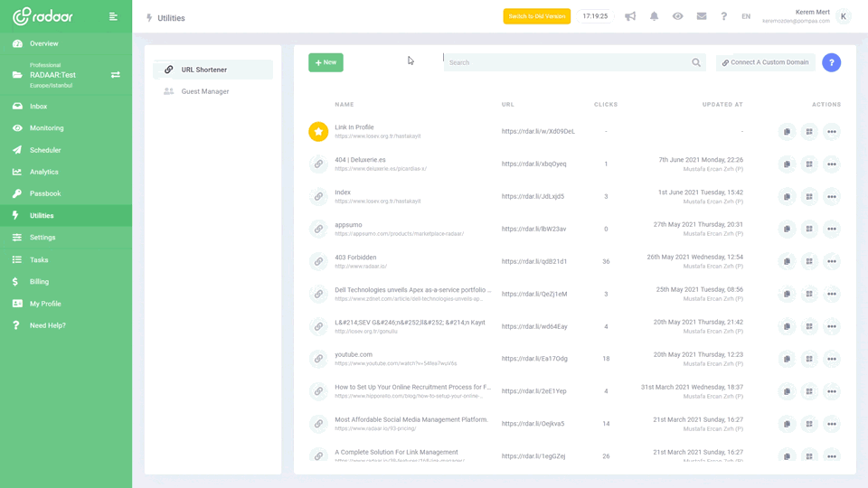The image size is (868, 488).
Task: Click the announcements megaphone icon
Action: tap(630, 16)
